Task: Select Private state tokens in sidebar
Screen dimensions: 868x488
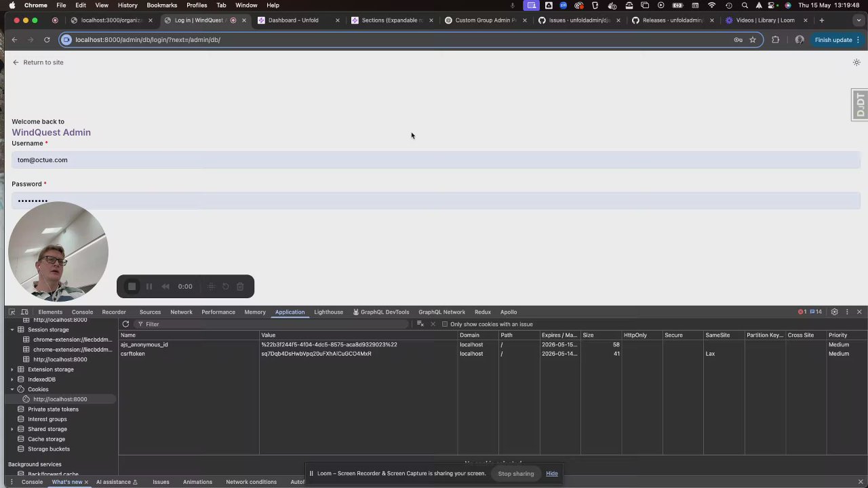Action: coord(53,409)
